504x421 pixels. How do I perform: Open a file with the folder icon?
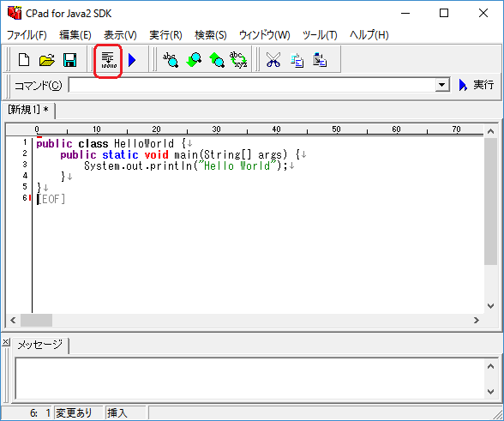point(47,60)
